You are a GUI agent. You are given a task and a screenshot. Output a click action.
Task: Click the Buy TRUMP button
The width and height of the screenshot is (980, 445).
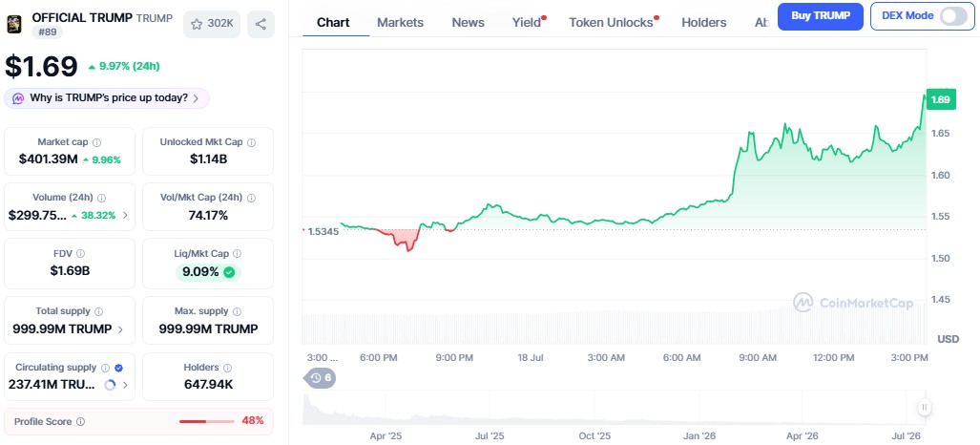[x=821, y=16]
